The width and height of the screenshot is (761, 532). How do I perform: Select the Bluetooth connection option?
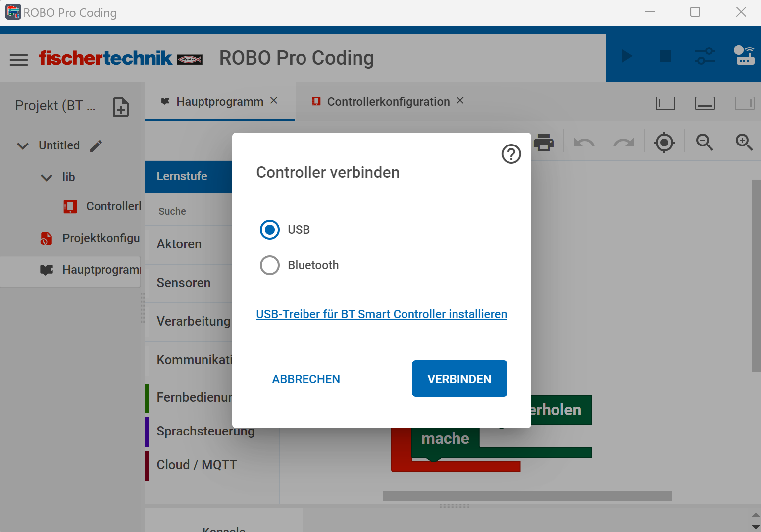270,265
